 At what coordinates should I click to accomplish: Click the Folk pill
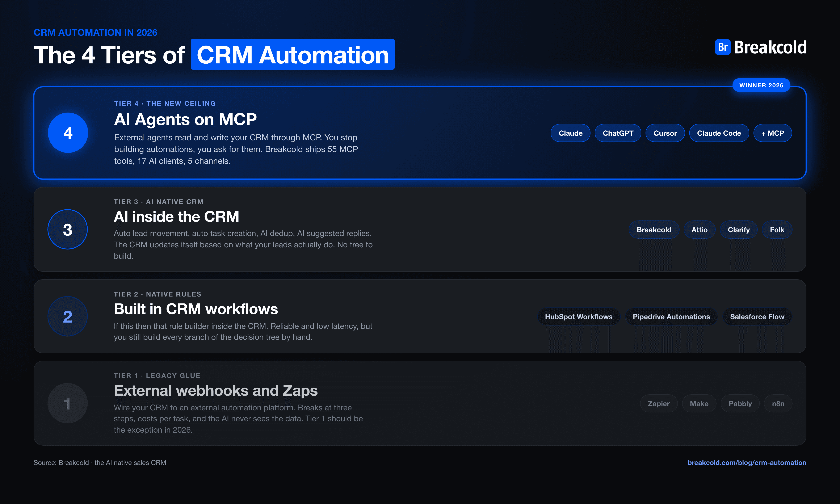pyautogui.click(x=777, y=230)
